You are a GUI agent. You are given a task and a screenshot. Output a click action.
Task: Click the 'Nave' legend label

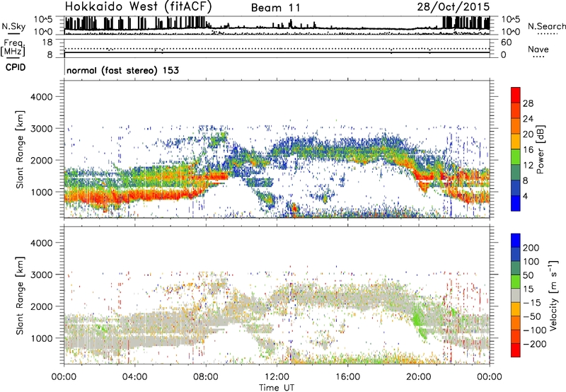pos(538,50)
